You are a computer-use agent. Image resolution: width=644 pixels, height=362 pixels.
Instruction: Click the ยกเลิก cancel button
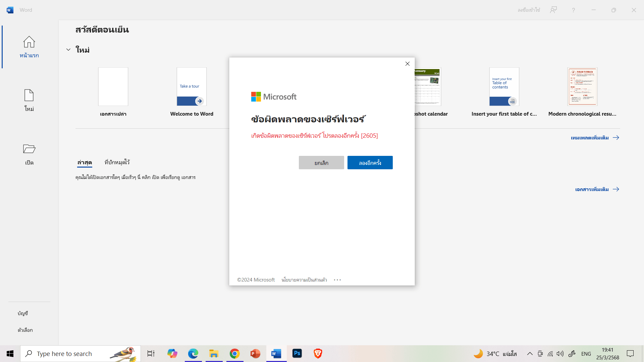[321, 163]
